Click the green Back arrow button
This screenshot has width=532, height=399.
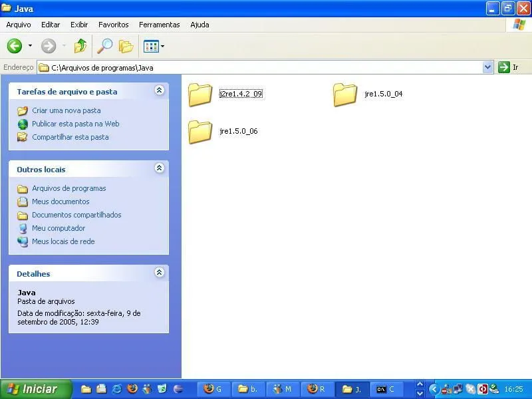pyautogui.click(x=15, y=46)
